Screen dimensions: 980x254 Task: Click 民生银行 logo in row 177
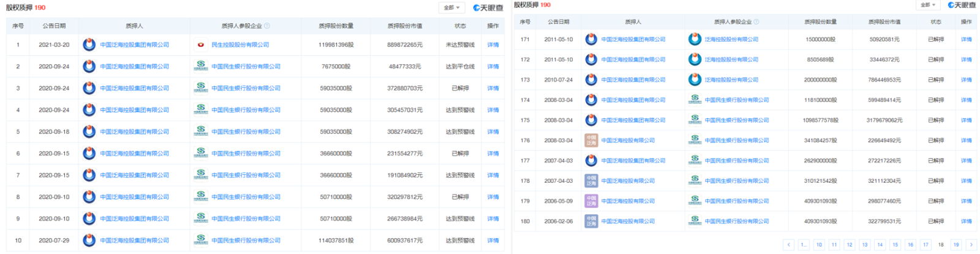tap(695, 161)
